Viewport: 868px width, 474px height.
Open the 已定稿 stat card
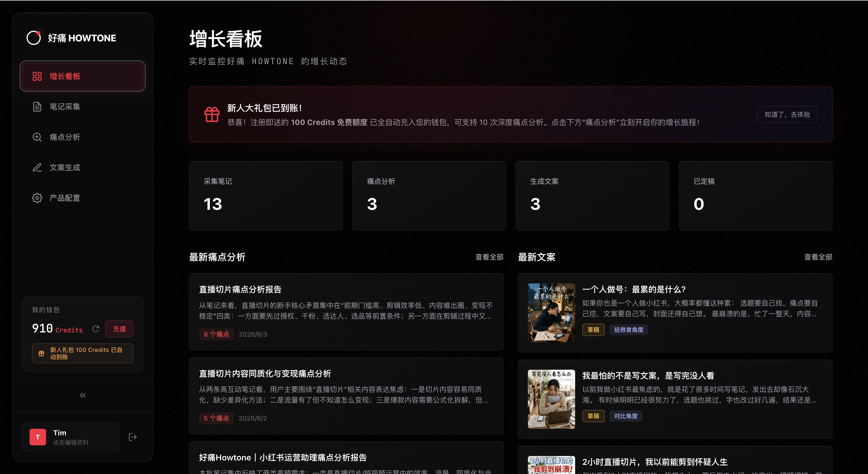coord(756,196)
